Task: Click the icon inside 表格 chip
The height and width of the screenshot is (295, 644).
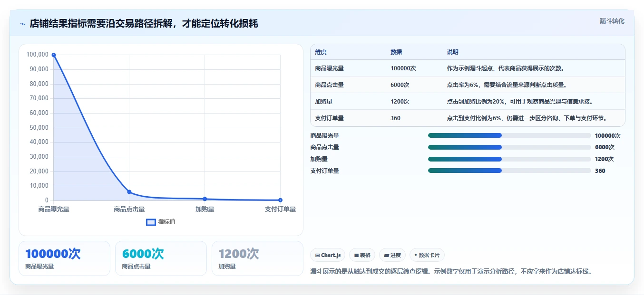Action: pos(356,256)
